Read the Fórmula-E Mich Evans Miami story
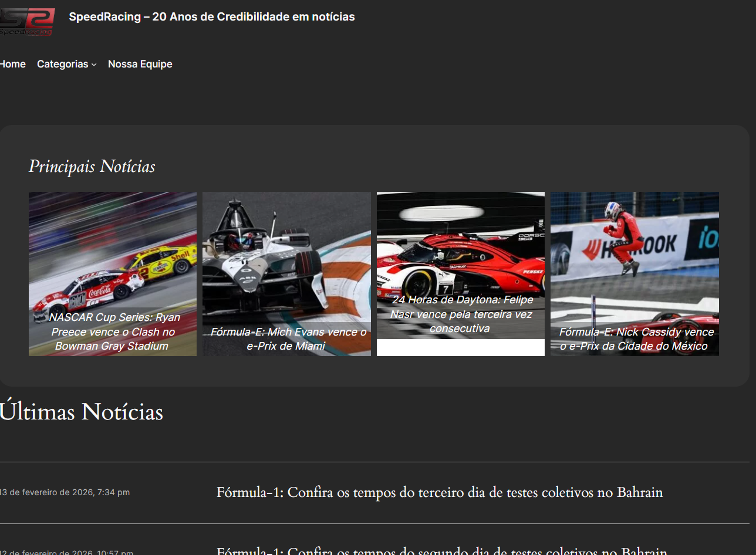 tap(287, 339)
